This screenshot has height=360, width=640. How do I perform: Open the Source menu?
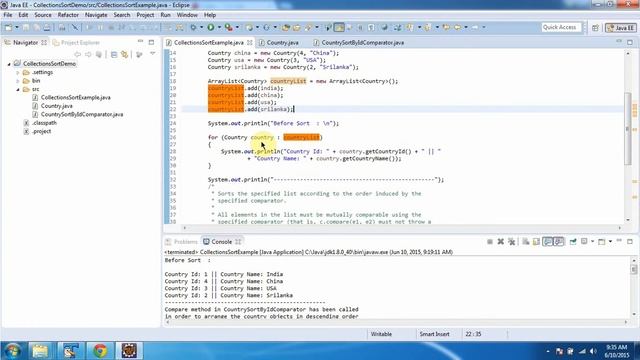pos(43,15)
